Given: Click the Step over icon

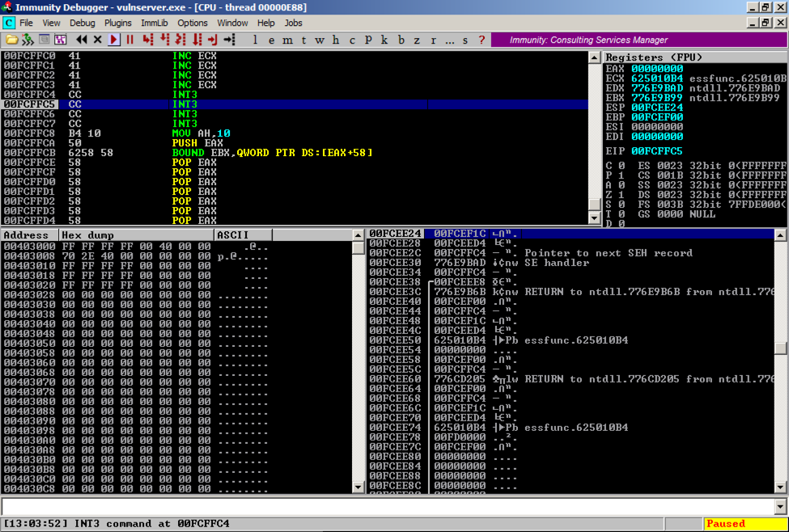Looking at the screenshot, I should pos(164,40).
